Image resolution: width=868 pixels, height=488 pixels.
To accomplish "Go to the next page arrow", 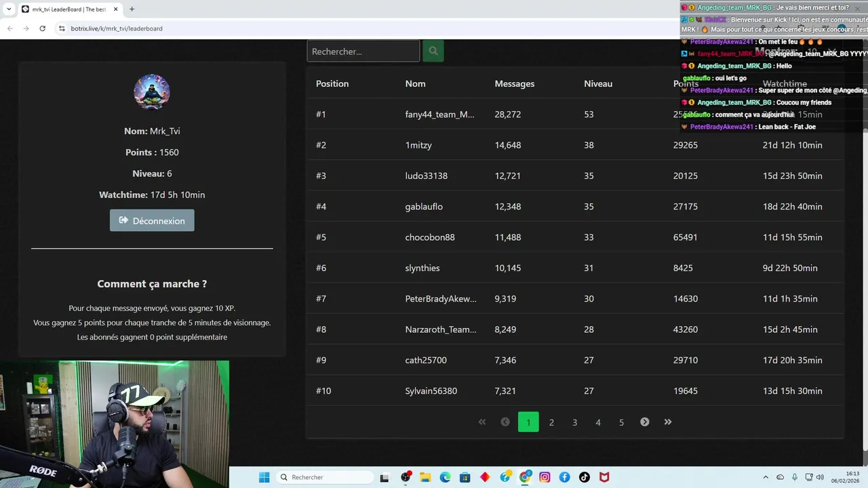I will [645, 422].
